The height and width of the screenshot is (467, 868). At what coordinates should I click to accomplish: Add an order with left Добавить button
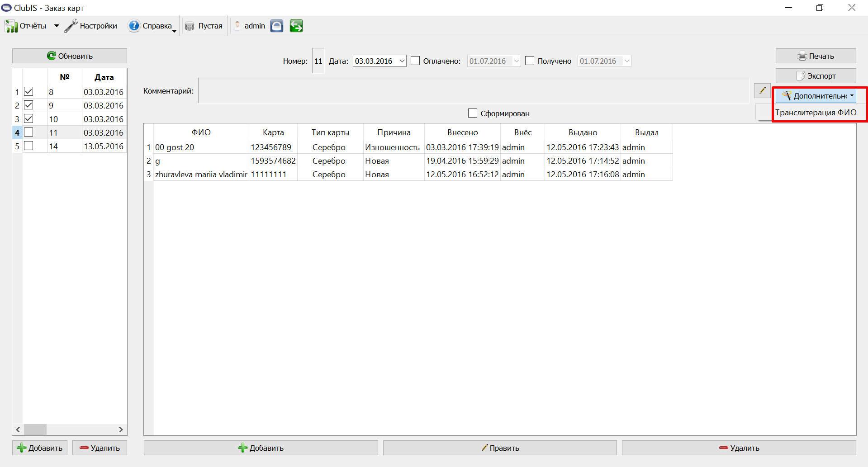click(x=40, y=448)
